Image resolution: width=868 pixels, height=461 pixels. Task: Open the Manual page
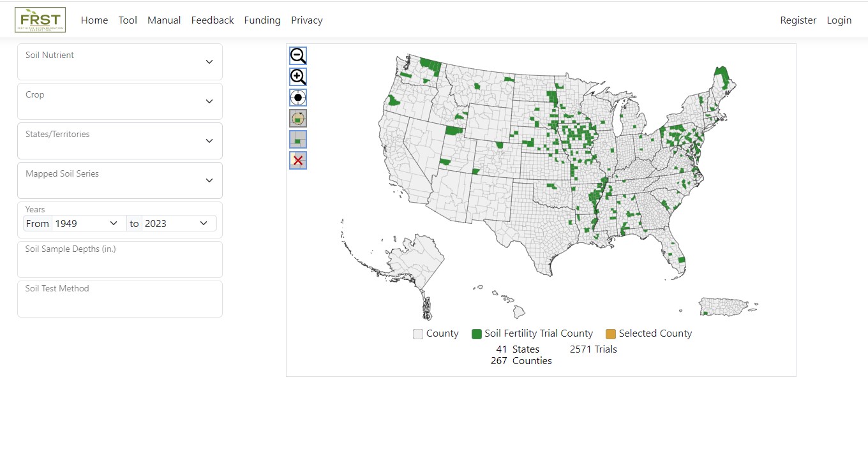point(164,20)
